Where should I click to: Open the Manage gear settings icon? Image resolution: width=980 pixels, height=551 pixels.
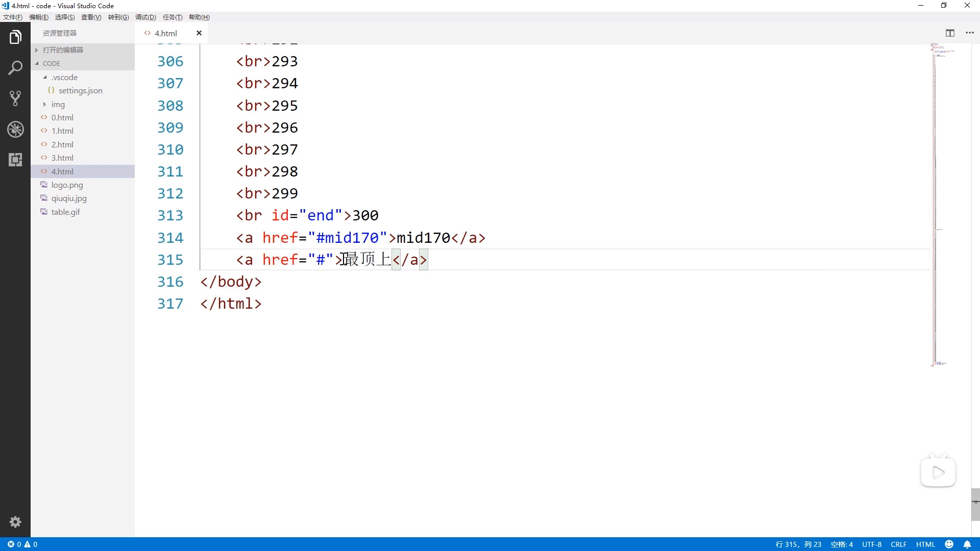pyautogui.click(x=15, y=522)
